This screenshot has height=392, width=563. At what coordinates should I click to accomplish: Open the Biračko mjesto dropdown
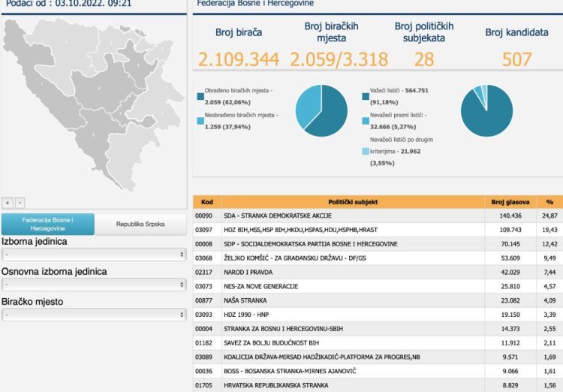coord(94,315)
